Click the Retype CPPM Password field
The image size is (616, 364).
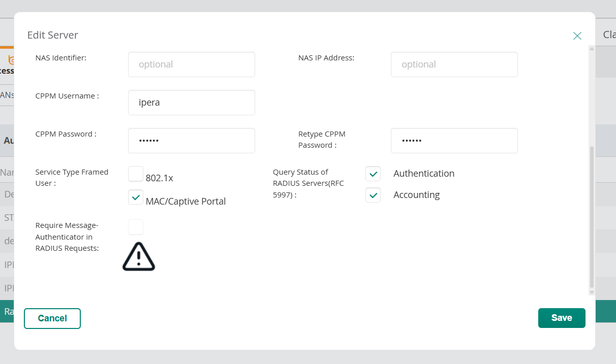point(454,141)
